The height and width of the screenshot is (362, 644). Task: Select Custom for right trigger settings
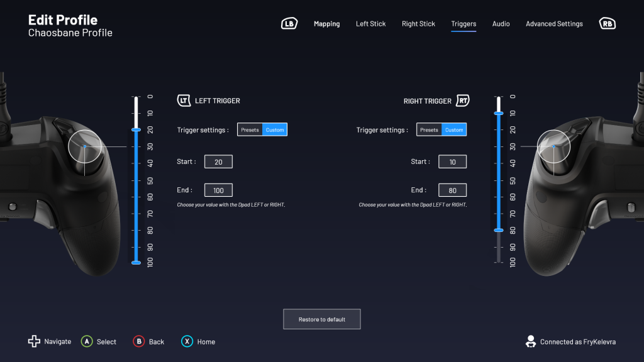[x=454, y=130]
